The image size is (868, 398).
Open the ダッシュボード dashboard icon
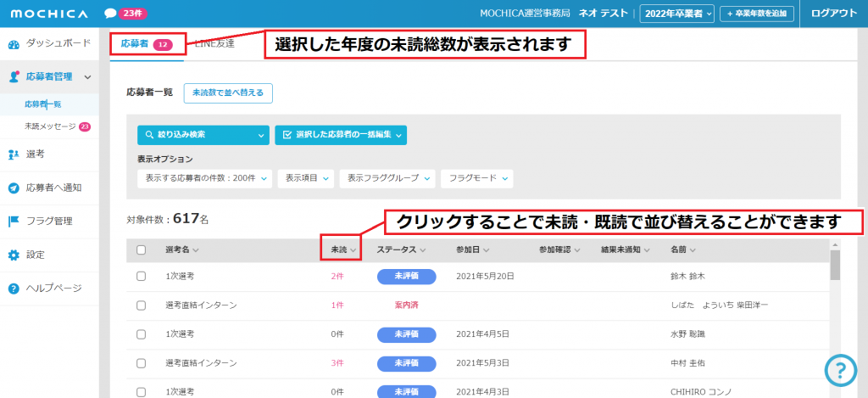14,43
